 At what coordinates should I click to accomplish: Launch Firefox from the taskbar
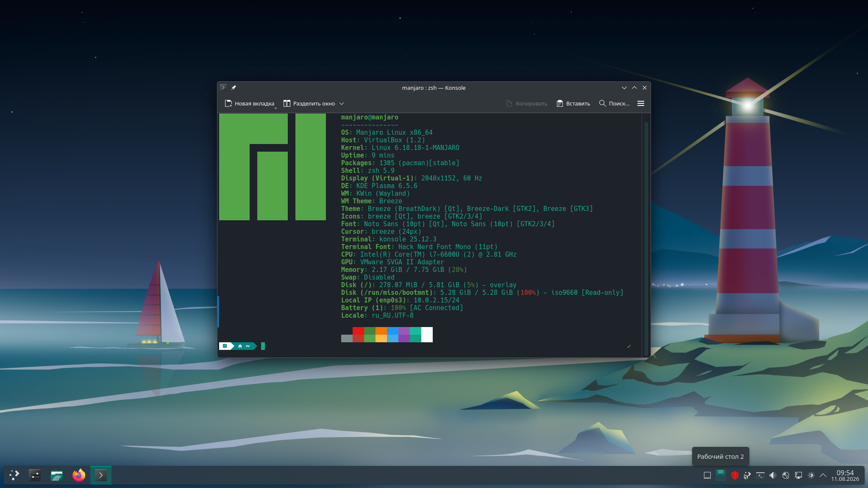pyautogui.click(x=79, y=475)
